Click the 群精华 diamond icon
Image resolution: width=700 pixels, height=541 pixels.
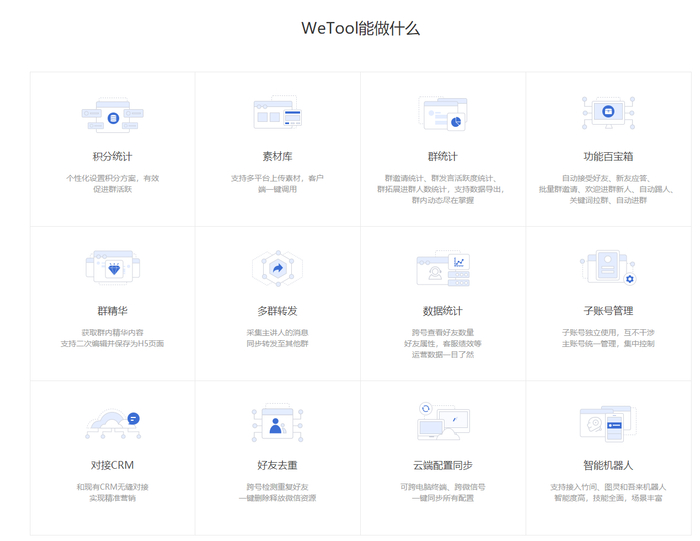point(112,267)
